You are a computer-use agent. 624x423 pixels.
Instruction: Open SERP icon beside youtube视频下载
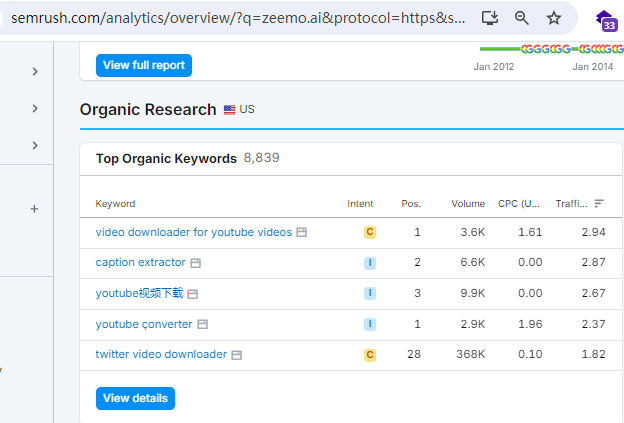coord(193,294)
